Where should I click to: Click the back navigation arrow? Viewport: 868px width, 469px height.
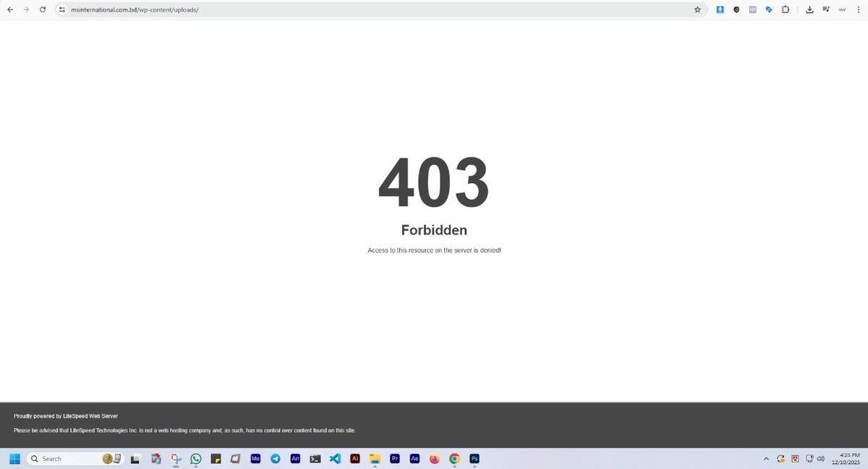coord(9,9)
